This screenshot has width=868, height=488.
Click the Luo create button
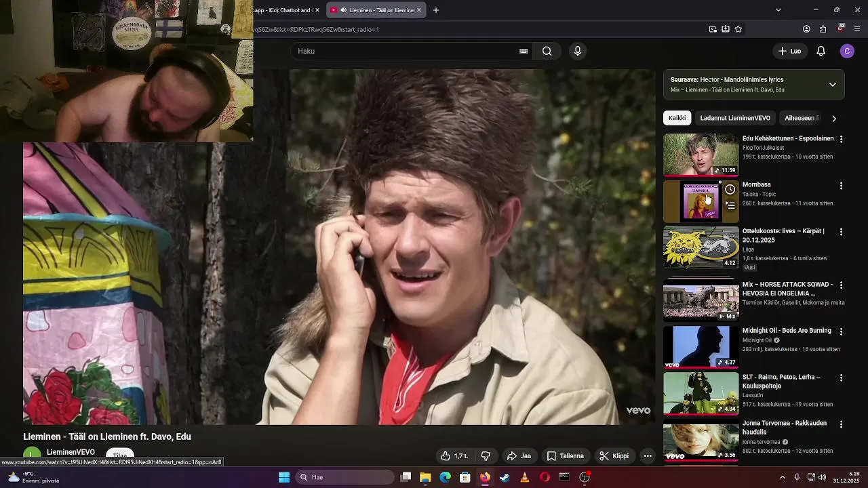point(790,51)
